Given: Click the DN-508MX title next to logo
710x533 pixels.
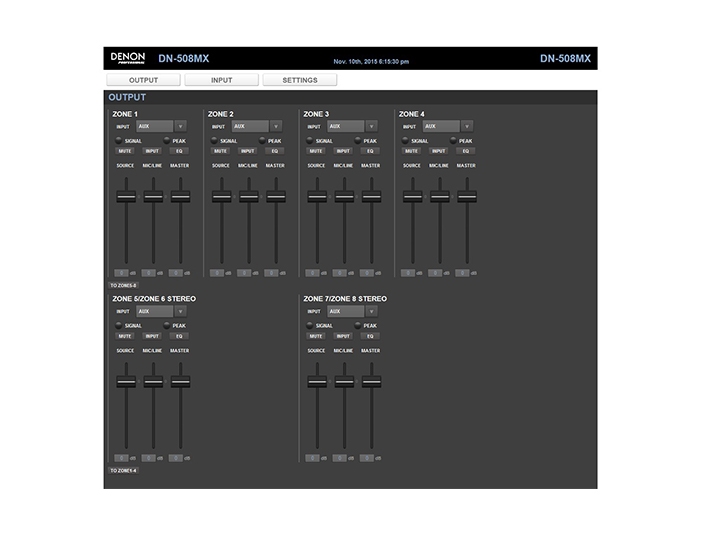Looking at the screenshot, I should click(x=183, y=58).
